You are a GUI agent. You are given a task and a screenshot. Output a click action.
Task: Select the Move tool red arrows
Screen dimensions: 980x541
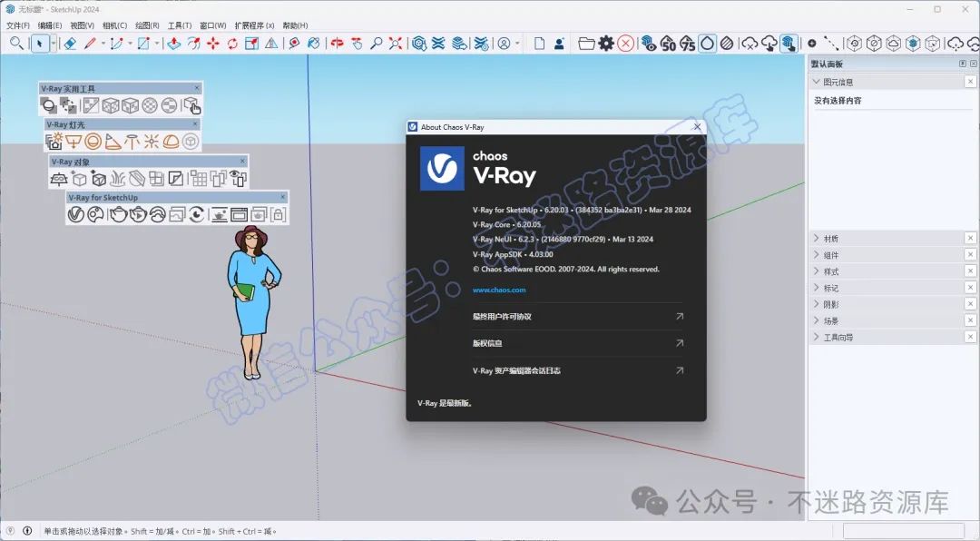tap(213, 44)
